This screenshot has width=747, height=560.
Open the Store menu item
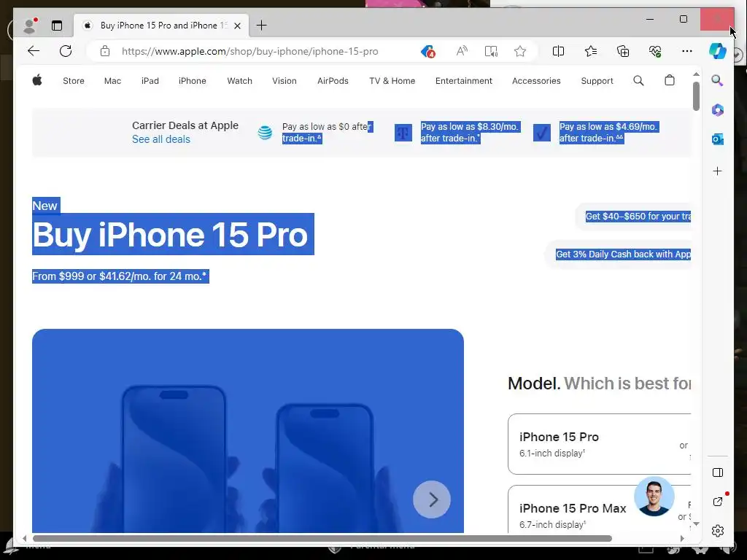[x=74, y=81]
